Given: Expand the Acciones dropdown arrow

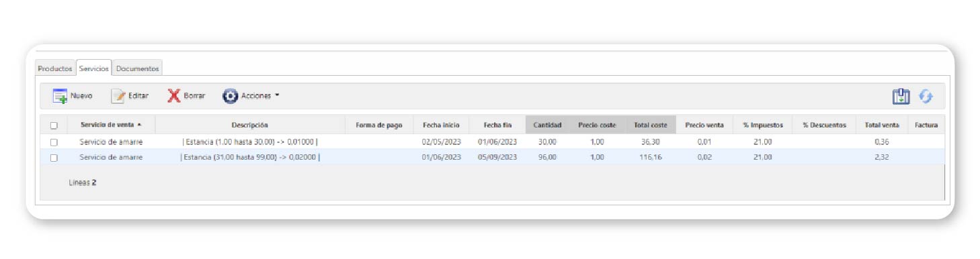Looking at the screenshot, I should coord(277,96).
